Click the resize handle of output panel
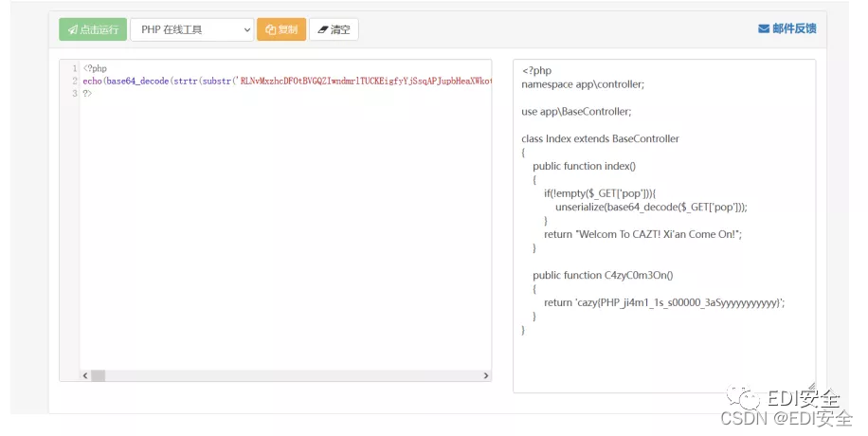This screenshot has height=436, width=868. (x=811, y=388)
